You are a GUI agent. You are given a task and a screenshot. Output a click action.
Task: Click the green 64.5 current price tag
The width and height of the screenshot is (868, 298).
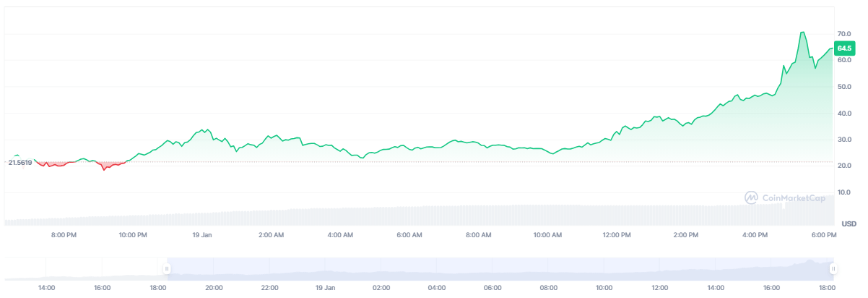[843, 48]
